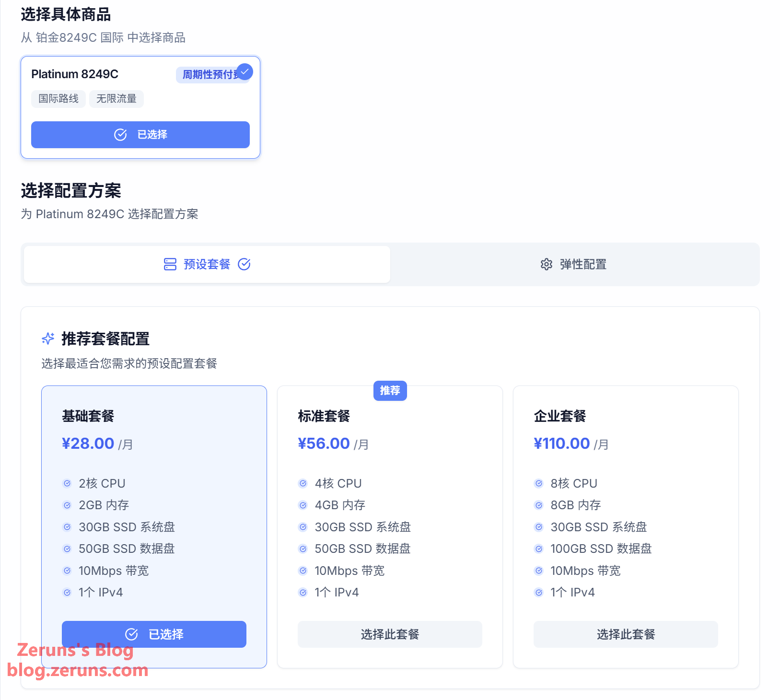Image resolution: width=780 pixels, height=700 pixels.
Task: Click check icon next to 2核 CPU
Action: (67, 483)
